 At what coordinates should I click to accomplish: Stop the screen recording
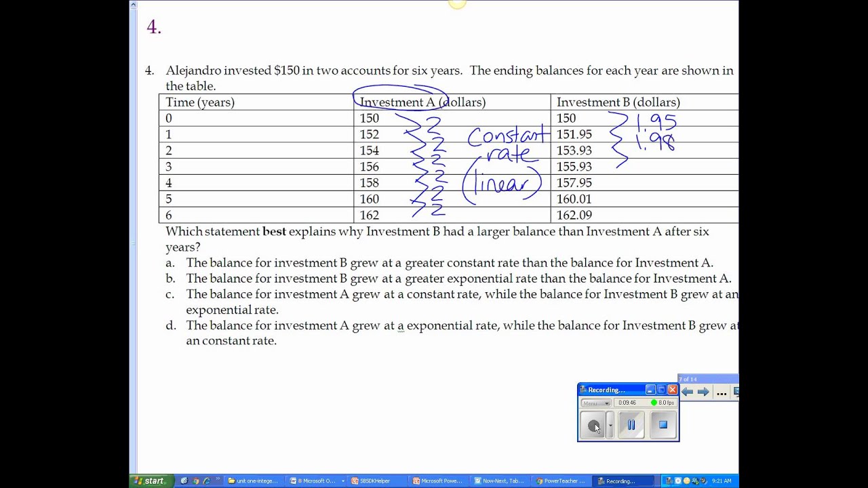[663, 425]
